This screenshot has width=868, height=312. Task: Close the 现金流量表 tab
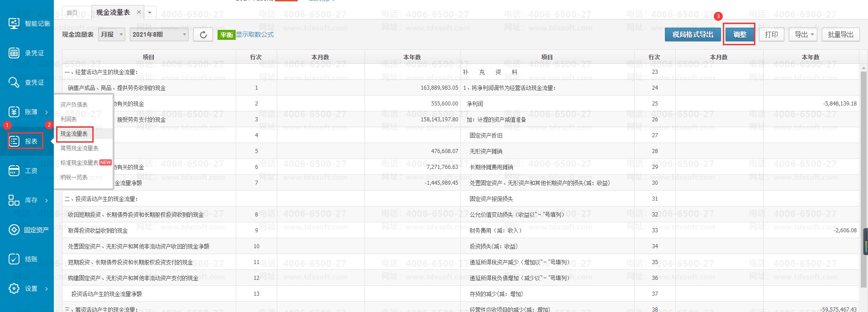pos(139,12)
